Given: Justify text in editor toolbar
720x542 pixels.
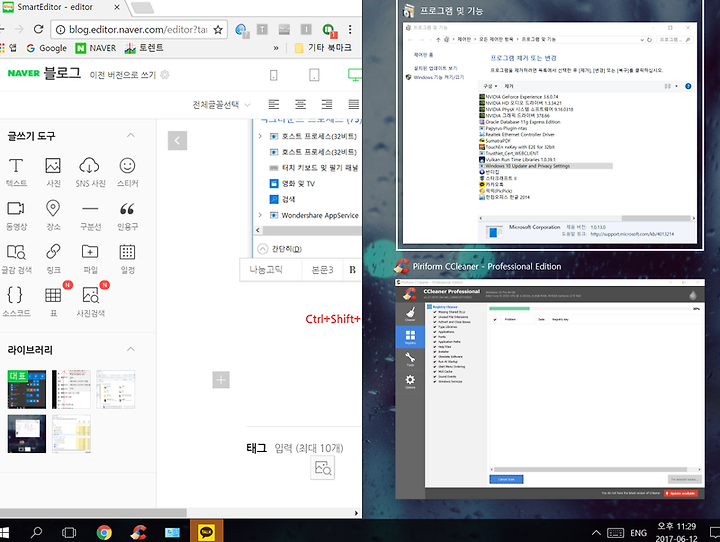Looking at the screenshot, I should point(354,104).
